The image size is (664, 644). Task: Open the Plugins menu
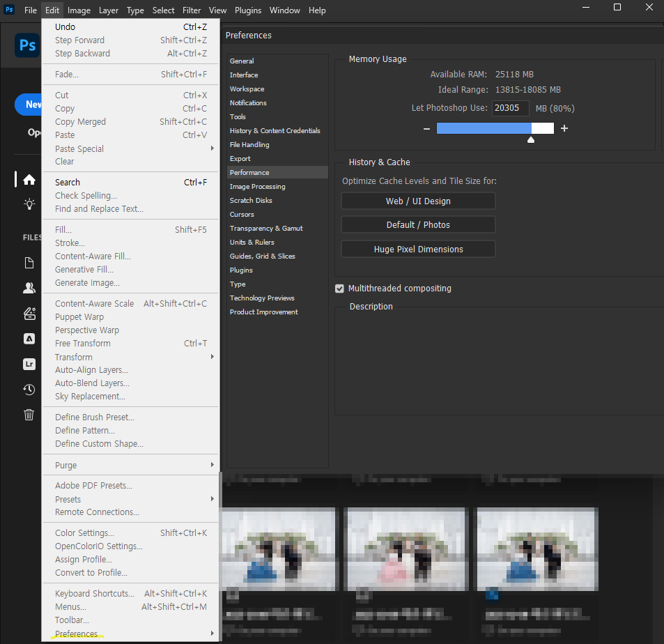pyautogui.click(x=248, y=10)
